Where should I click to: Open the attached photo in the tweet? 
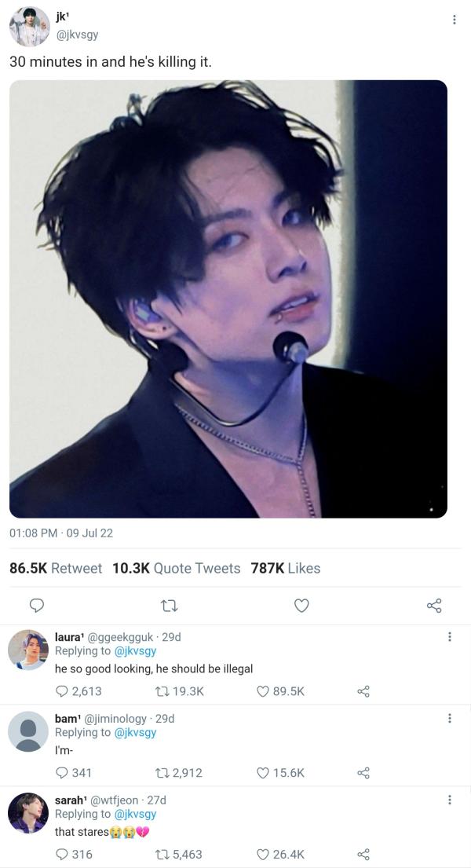(x=228, y=298)
